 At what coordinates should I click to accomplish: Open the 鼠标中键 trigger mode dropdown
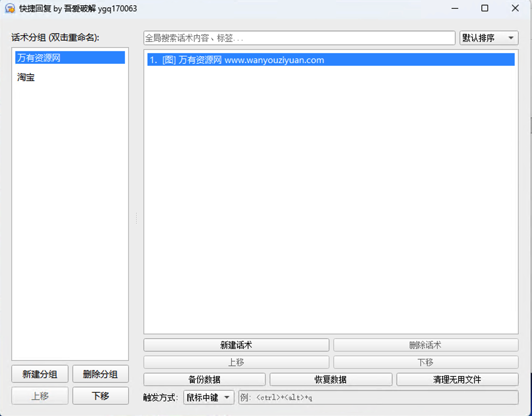coord(209,397)
